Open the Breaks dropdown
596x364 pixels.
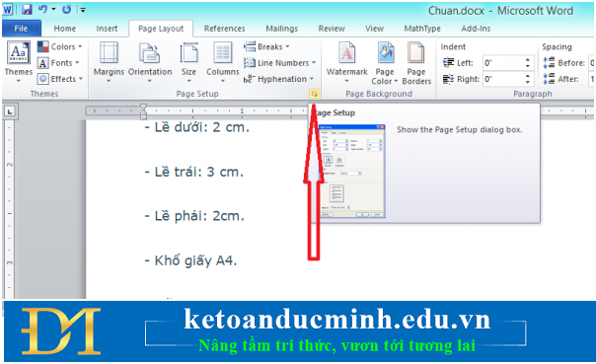(x=266, y=46)
